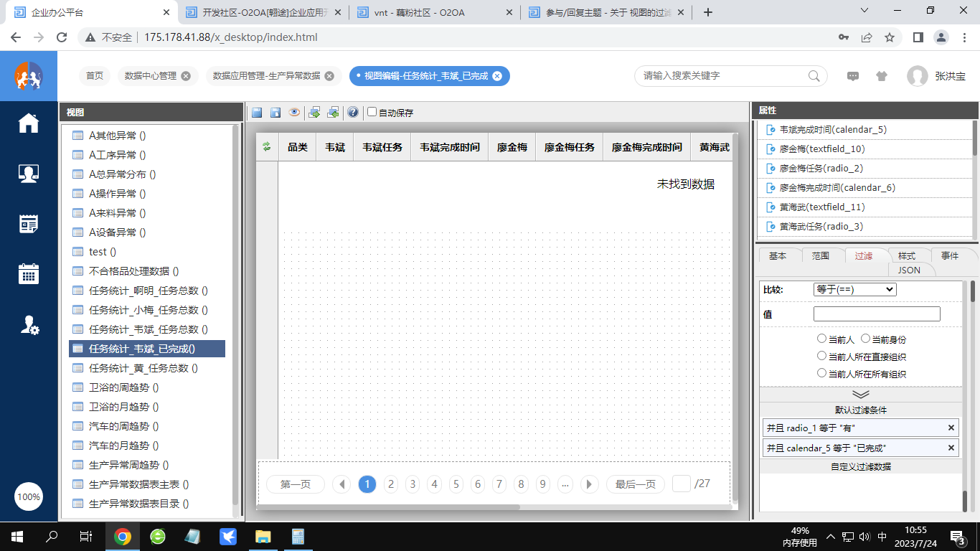
Task: Click the export view icon with green arrow
Action: (314, 112)
